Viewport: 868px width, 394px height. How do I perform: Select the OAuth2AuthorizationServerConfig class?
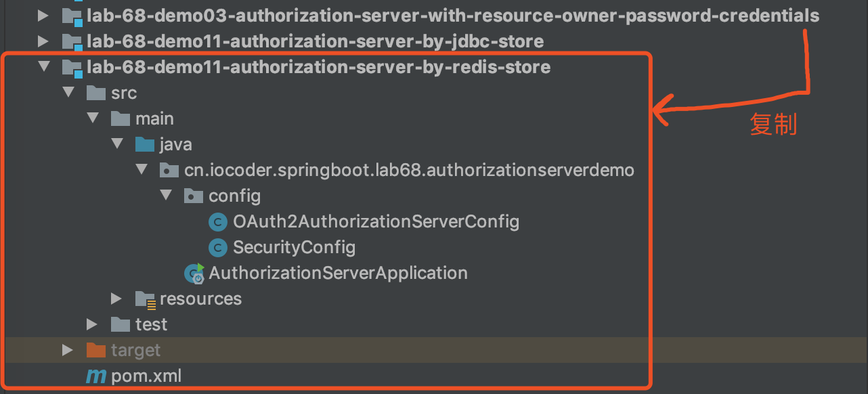(x=376, y=222)
